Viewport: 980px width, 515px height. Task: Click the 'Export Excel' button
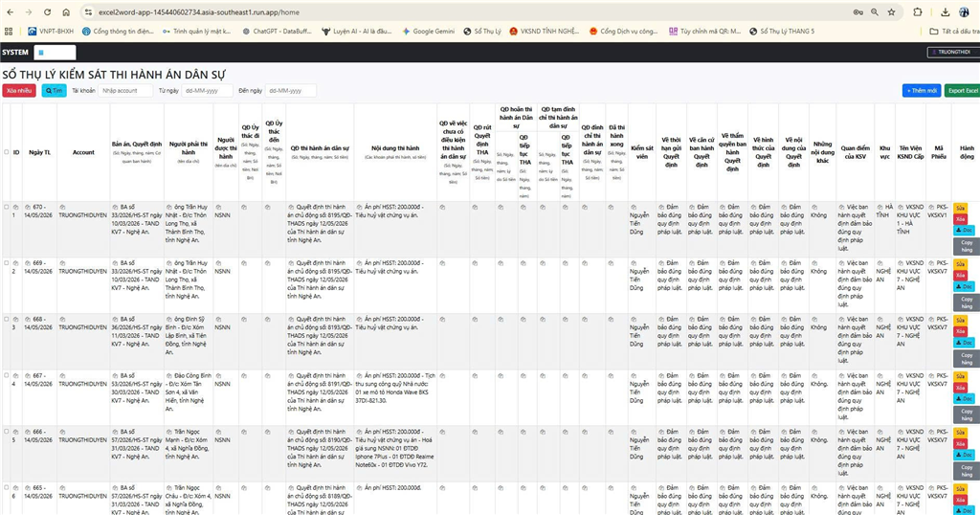click(963, 91)
